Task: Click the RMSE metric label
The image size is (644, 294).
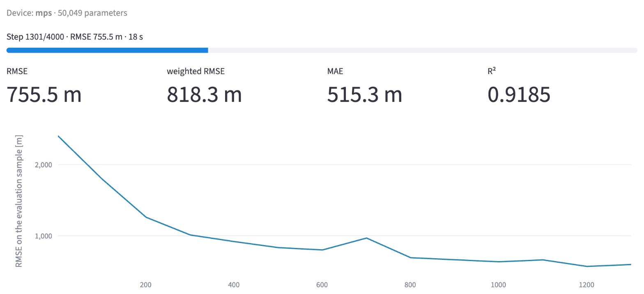Action: click(17, 71)
